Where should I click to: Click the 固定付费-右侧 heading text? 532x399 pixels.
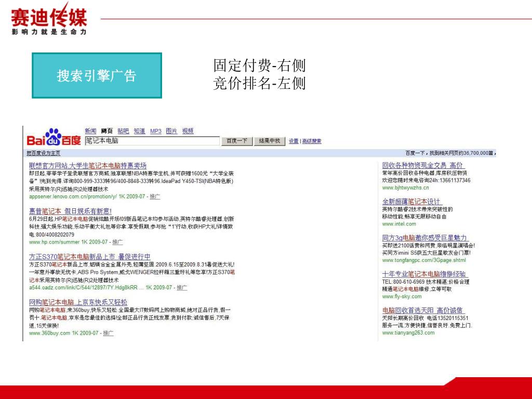pos(260,65)
